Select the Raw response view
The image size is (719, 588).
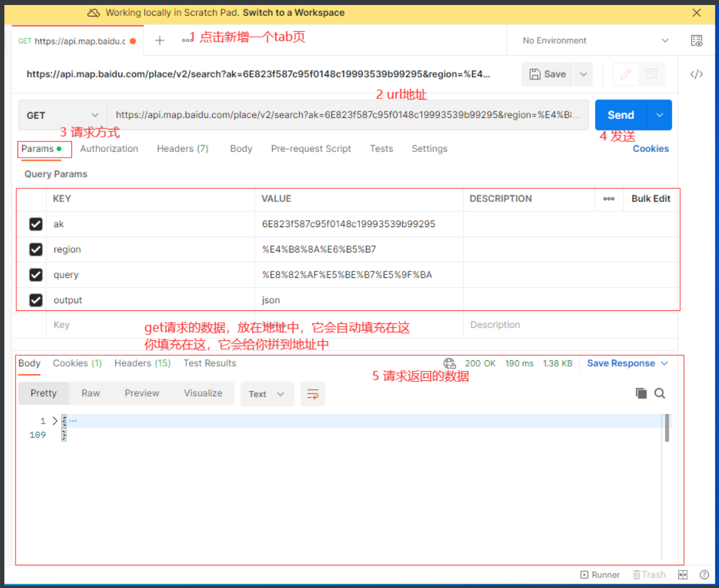pos(91,393)
